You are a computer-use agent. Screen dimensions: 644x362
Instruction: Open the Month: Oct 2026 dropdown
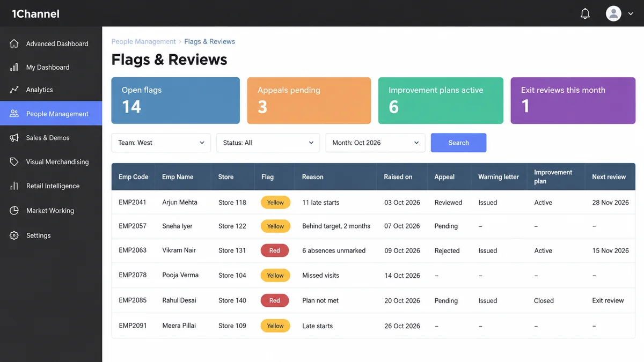(375, 143)
